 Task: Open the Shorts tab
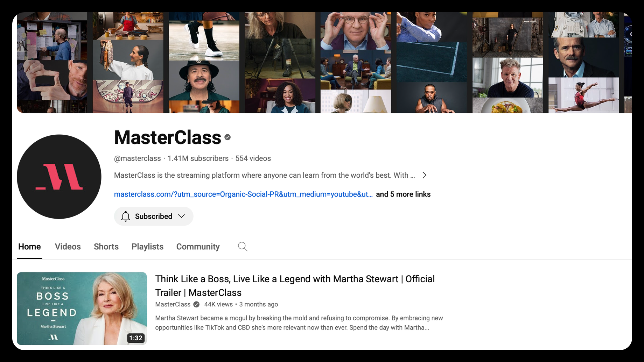[106, 247]
